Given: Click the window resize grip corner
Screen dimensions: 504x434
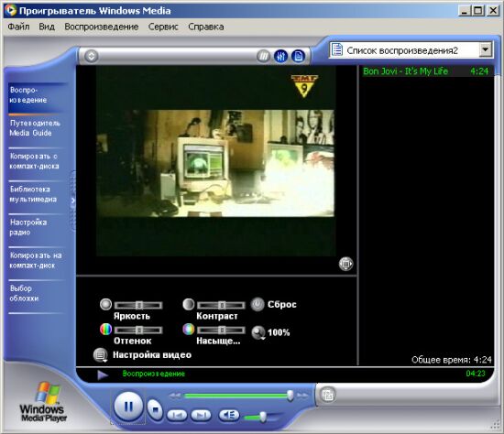Looking at the screenshot, I should [x=496, y=426].
